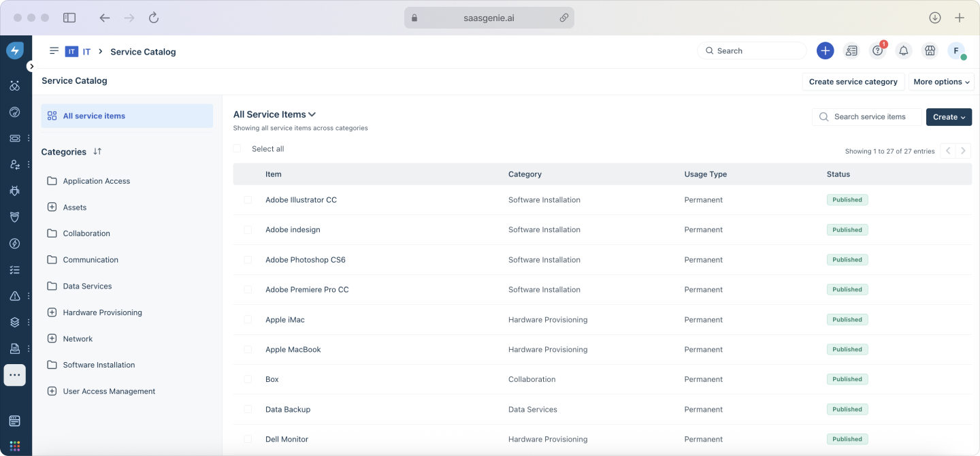Screen dimensions: 980x456
Task: Click the Create service category button
Action: point(853,82)
